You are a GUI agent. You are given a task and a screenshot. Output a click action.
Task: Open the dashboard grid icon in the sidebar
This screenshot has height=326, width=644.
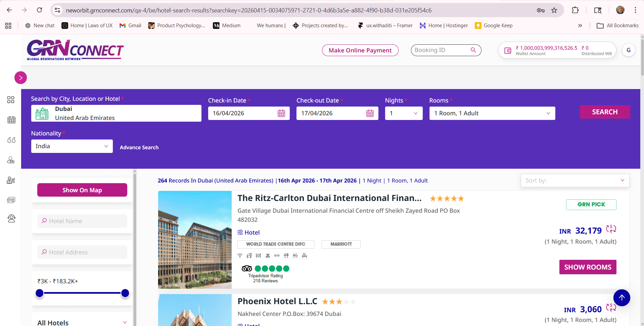pos(11,100)
